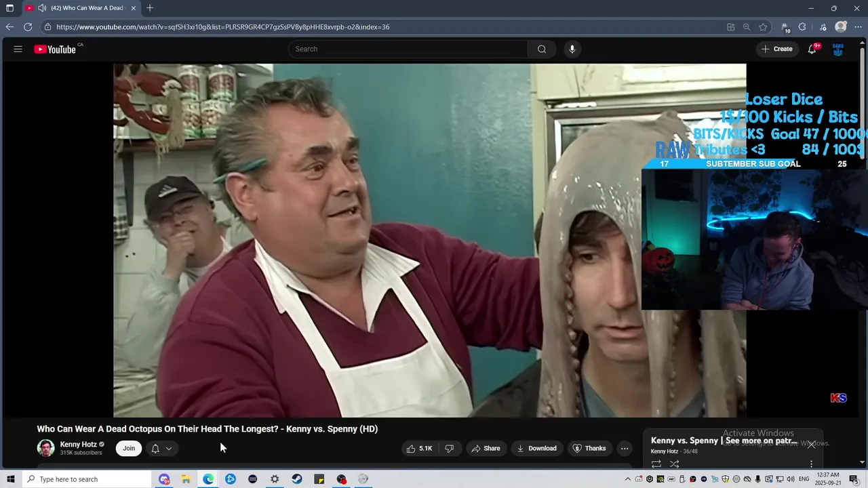
Task: Start voice search with microphone icon
Action: (x=572, y=49)
